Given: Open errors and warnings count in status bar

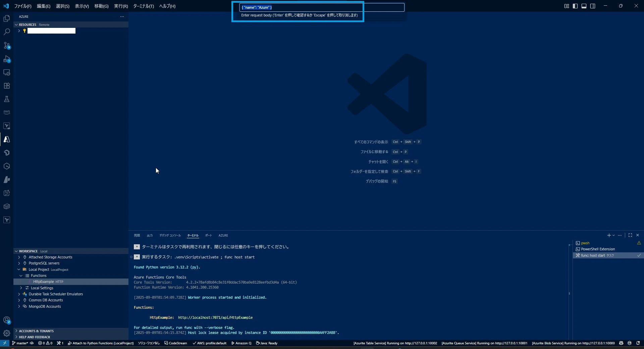Looking at the screenshot, I should click(x=45, y=343).
